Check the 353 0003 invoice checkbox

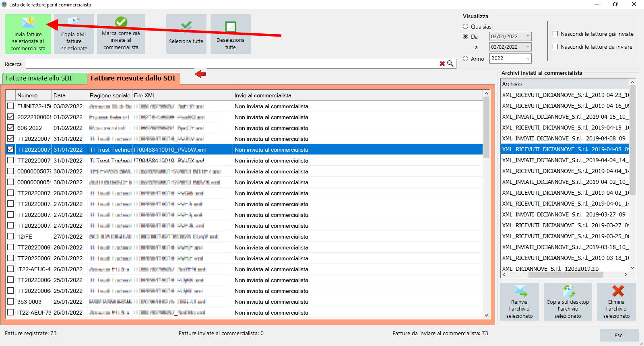click(x=10, y=302)
